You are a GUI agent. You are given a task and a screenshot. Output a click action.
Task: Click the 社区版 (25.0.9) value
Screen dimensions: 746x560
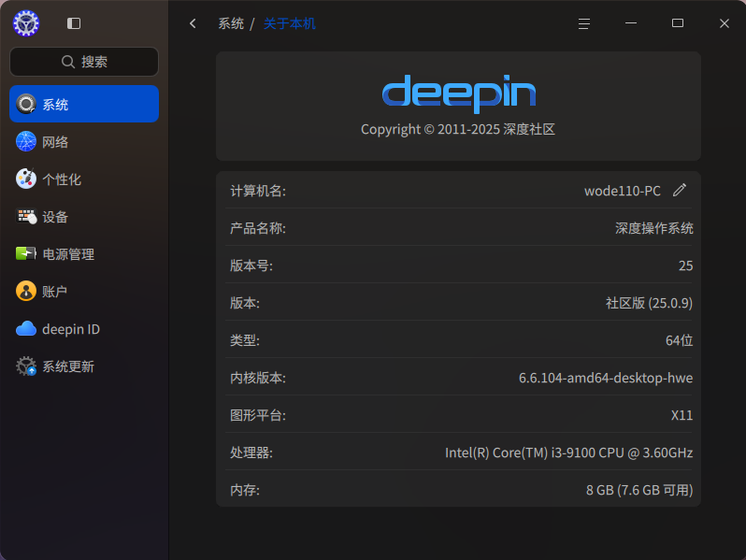(649, 303)
